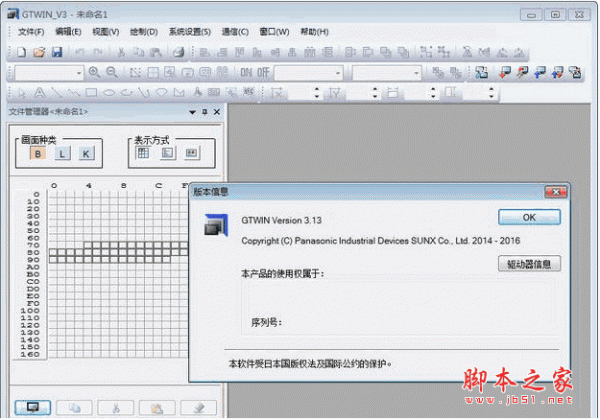Select the Text (A) drawing tool
The height and width of the screenshot is (420, 600).
click(39, 92)
